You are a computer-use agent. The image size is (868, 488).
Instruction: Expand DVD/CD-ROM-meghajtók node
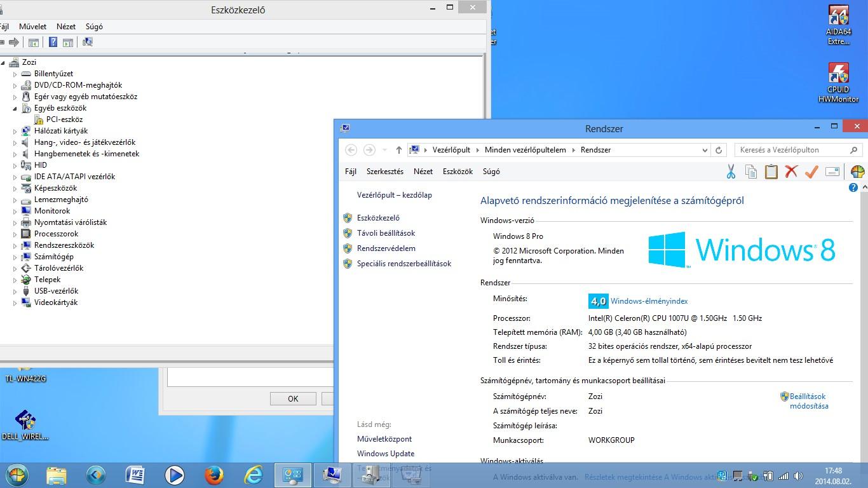[15, 85]
